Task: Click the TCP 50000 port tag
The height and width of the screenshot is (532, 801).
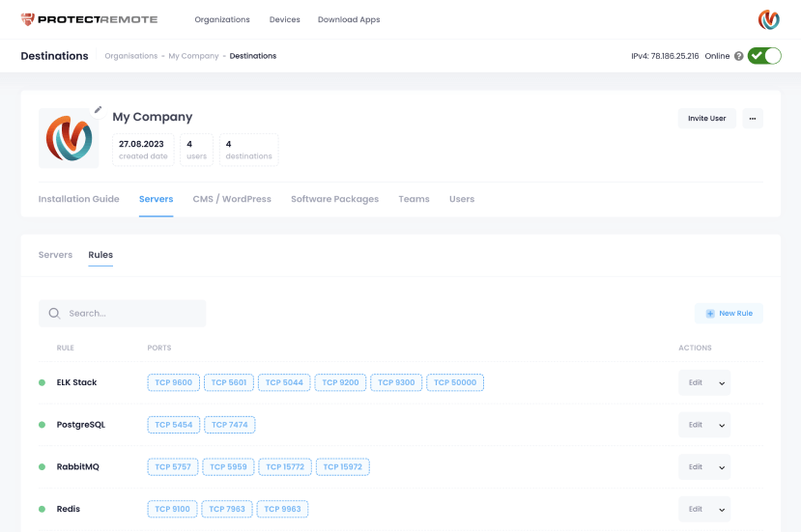Action: [455, 382]
